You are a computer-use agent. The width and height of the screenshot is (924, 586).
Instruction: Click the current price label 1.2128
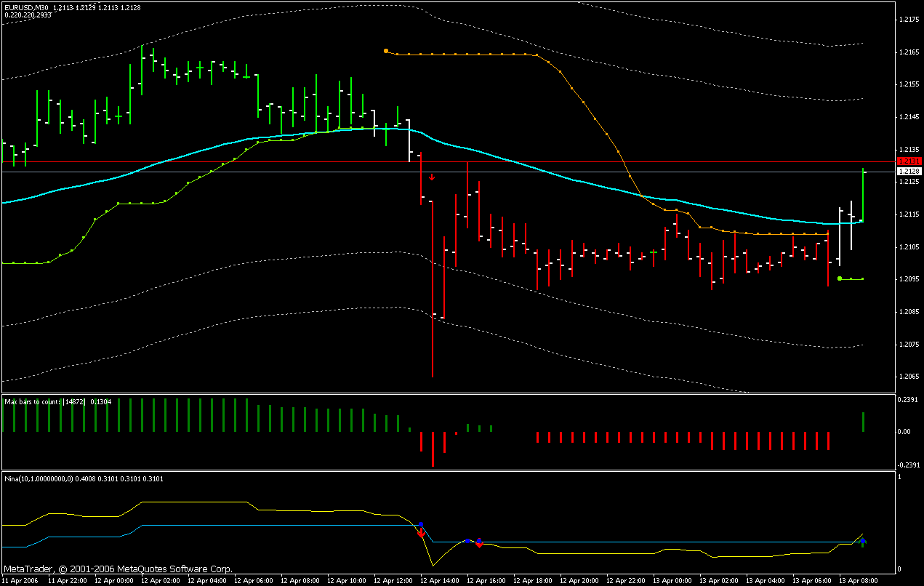click(x=909, y=172)
